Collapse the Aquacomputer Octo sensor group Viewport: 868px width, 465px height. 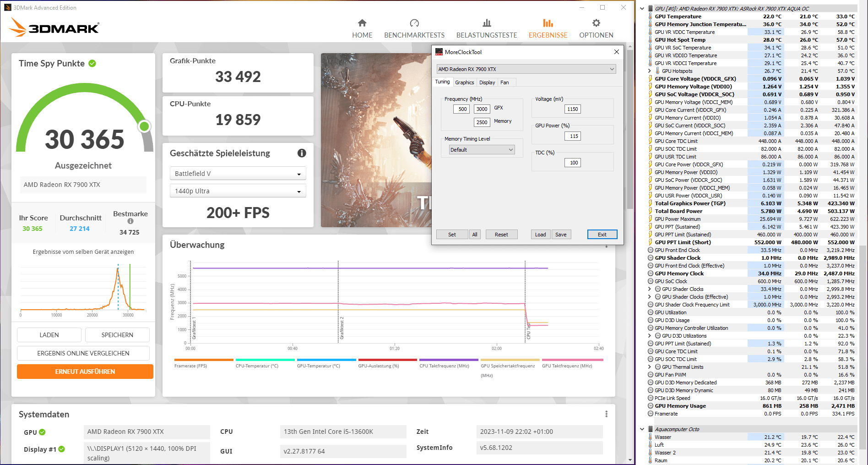(x=642, y=429)
